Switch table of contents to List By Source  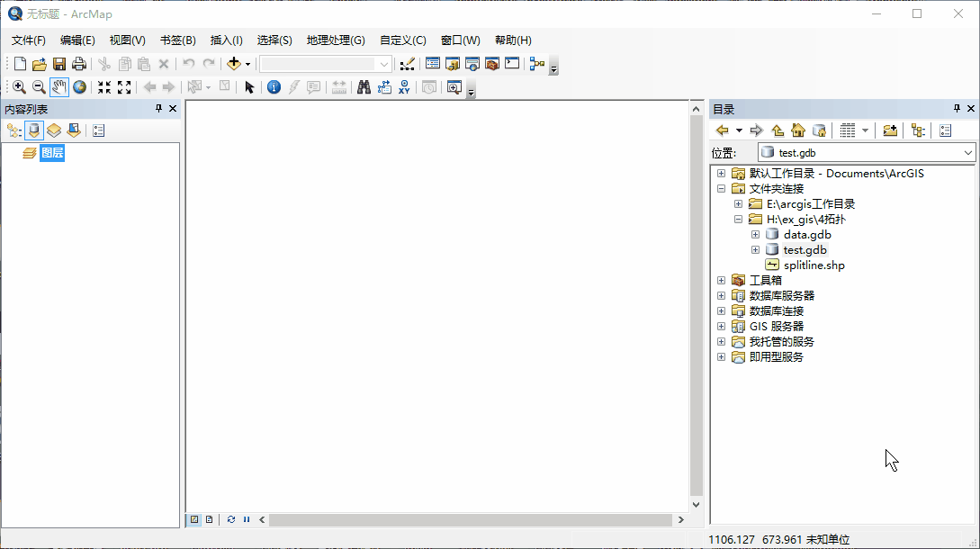click(x=34, y=130)
